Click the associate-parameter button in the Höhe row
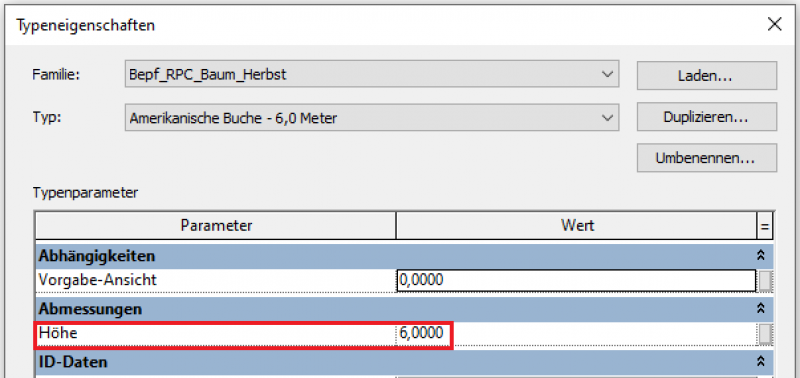 coord(764,334)
